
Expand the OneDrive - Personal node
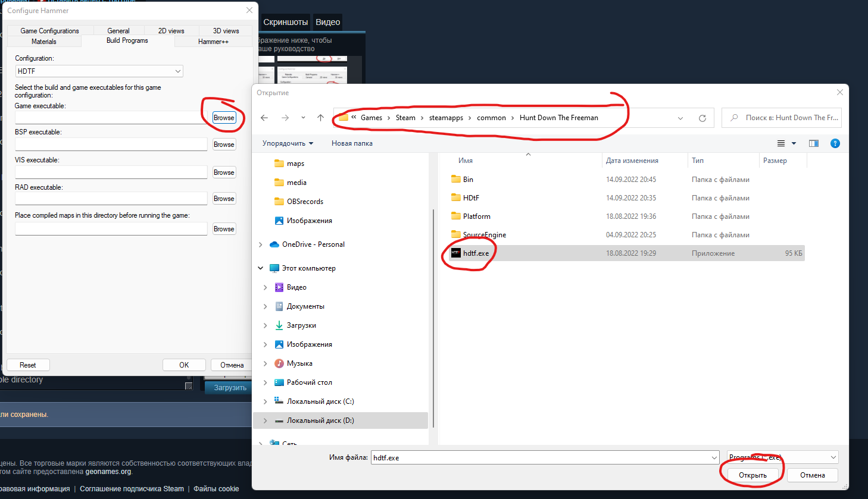(x=260, y=244)
